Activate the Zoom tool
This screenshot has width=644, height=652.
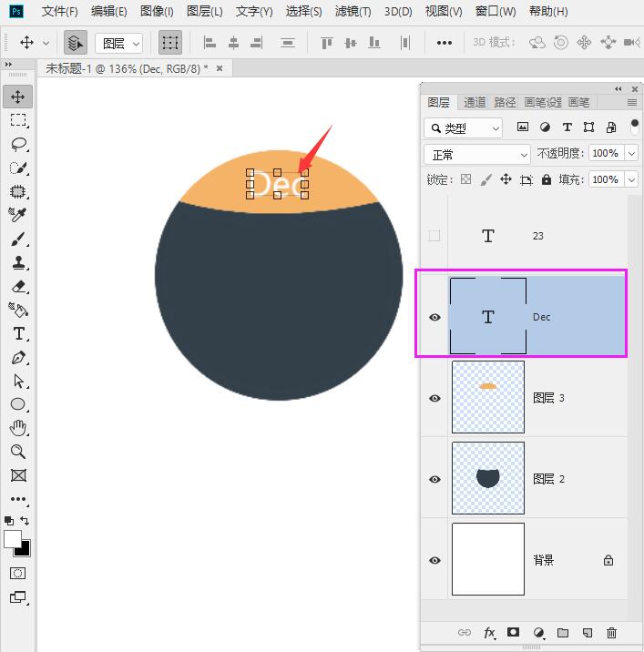tap(18, 452)
